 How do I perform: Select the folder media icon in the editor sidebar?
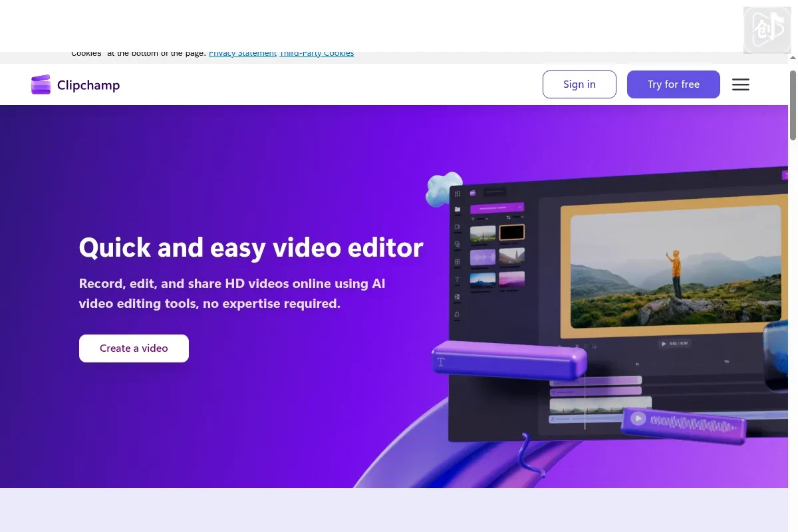point(458,209)
